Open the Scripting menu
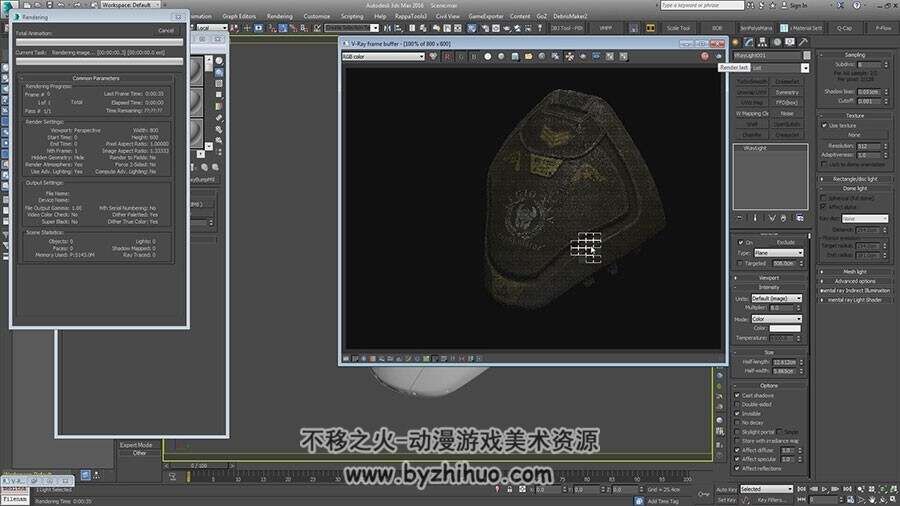Screen dimensions: 900x506 (x=352, y=17)
